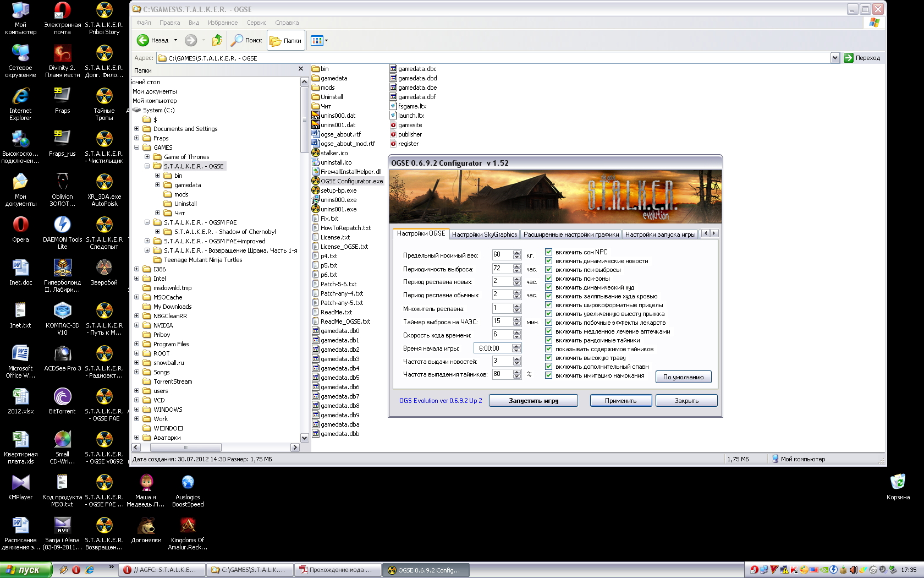
Task: Launch Opera desktop icon
Action: click(20, 230)
